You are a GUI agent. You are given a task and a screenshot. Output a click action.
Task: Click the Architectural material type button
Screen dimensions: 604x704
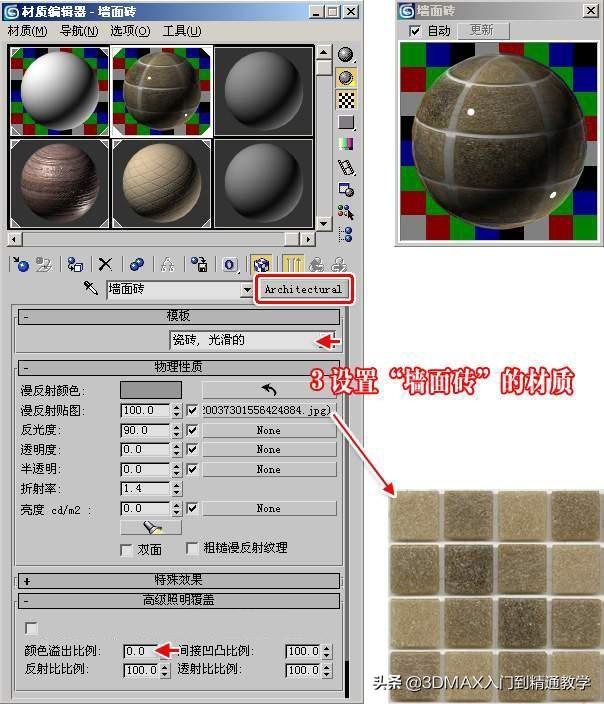click(x=303, y=289)
